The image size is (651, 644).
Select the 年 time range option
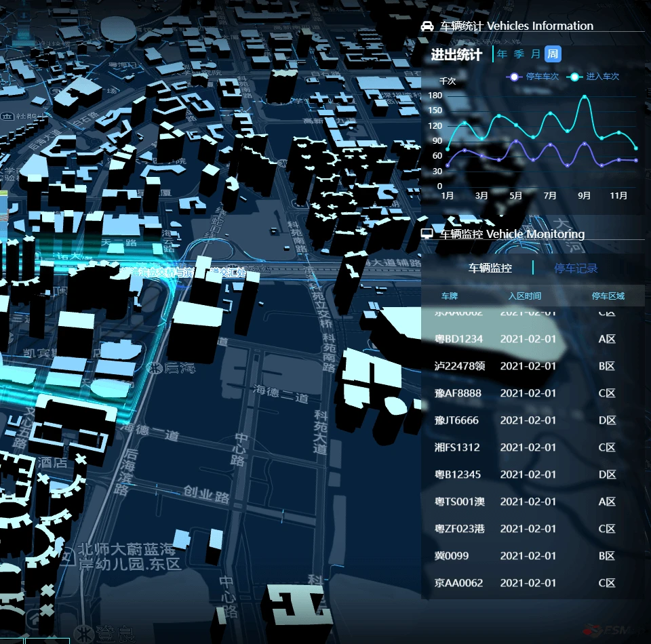click(x=502, y=54)
